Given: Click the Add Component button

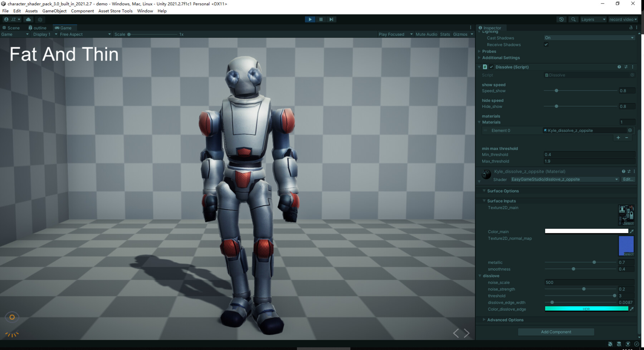Looking at the screenshot, I should click(556, 332).
